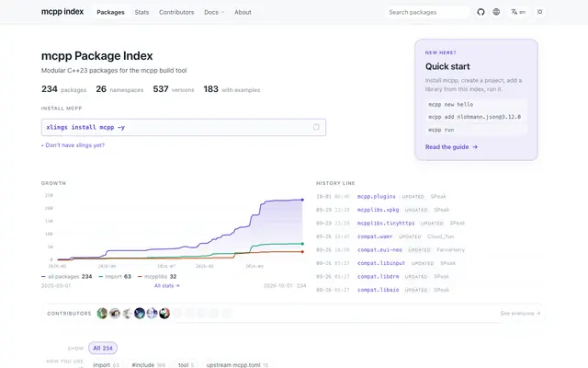Open the third contributor avatar
Screen dimensions: 588x368
click(x=127, y=313)
